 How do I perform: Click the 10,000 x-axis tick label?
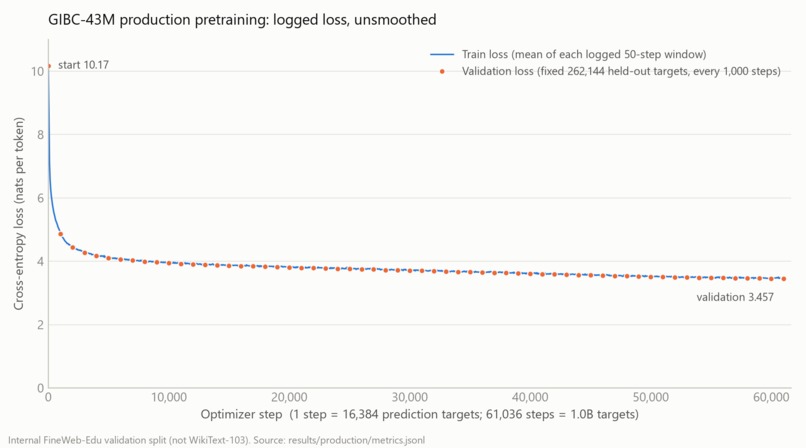pyautogui.click(x=169, y=397)
